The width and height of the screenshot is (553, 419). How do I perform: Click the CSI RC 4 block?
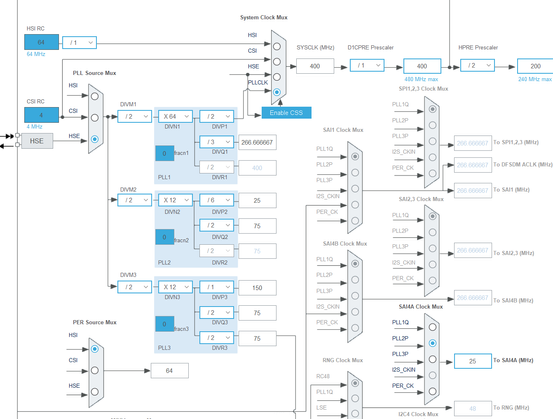(42, 115)
